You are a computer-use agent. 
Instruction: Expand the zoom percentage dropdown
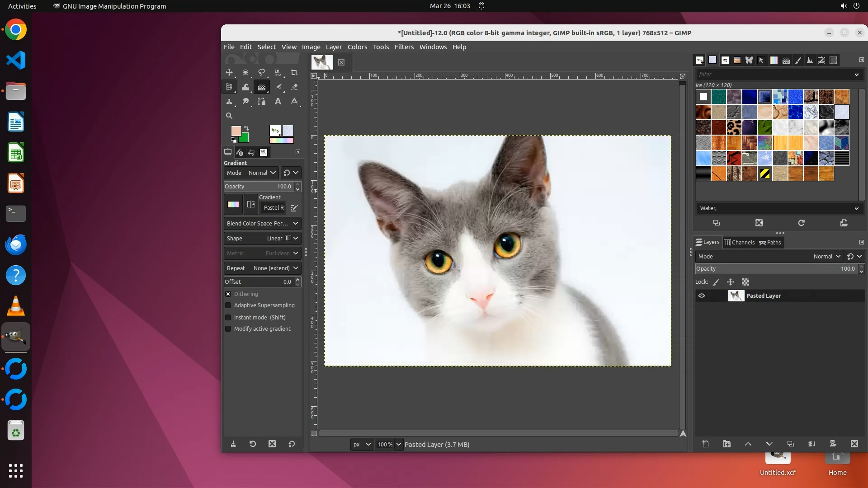point(398,444)
